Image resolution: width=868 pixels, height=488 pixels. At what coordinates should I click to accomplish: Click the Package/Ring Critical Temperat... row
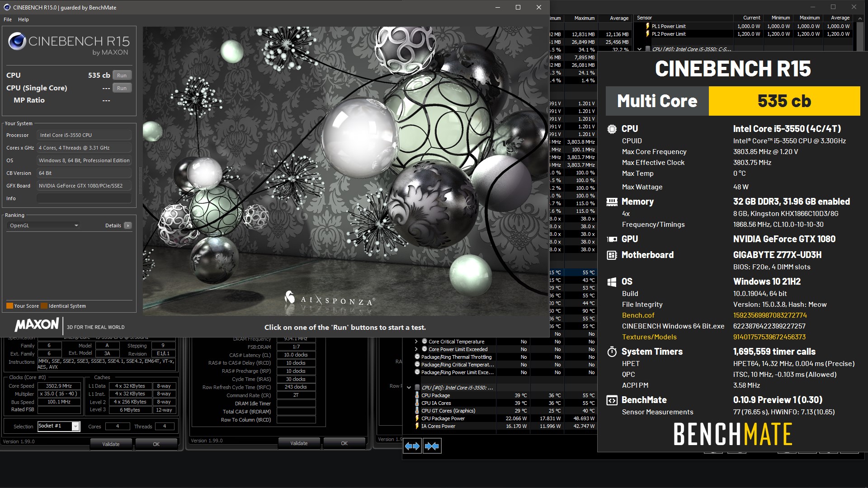click(x=458, y=365)
